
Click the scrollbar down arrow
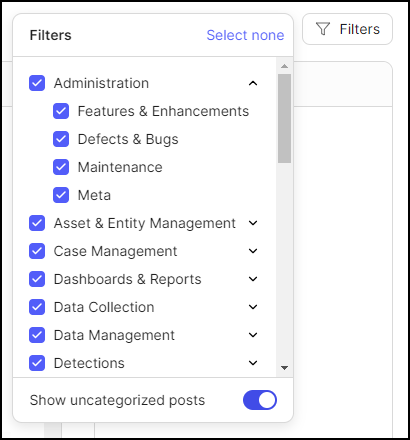tap(284, 368)
